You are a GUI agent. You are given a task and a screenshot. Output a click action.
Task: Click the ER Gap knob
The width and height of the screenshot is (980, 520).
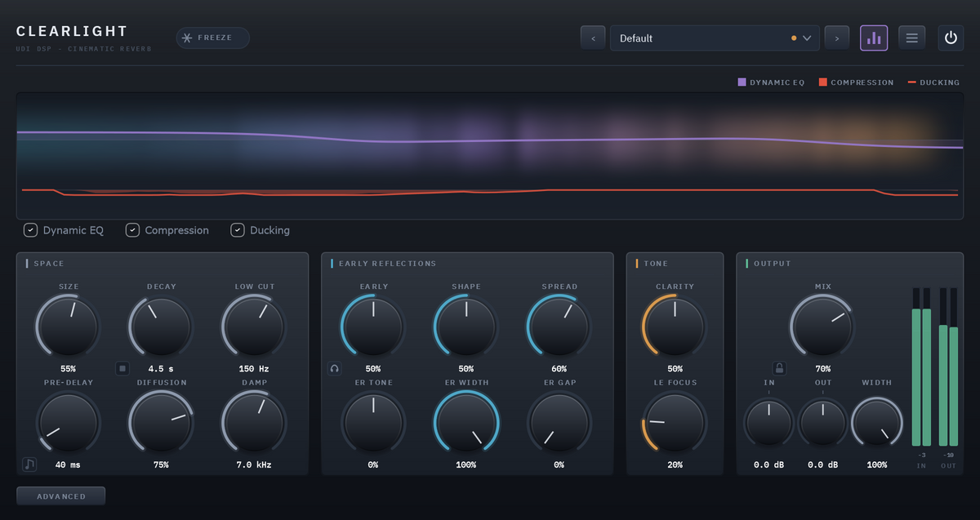click(x=559, y=422)
